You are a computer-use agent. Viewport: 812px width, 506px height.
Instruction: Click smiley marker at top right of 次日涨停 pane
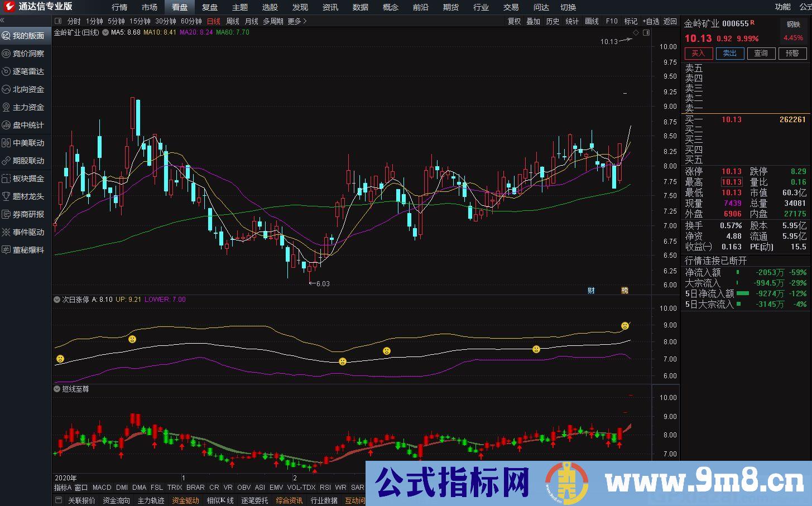click(625, 326)
